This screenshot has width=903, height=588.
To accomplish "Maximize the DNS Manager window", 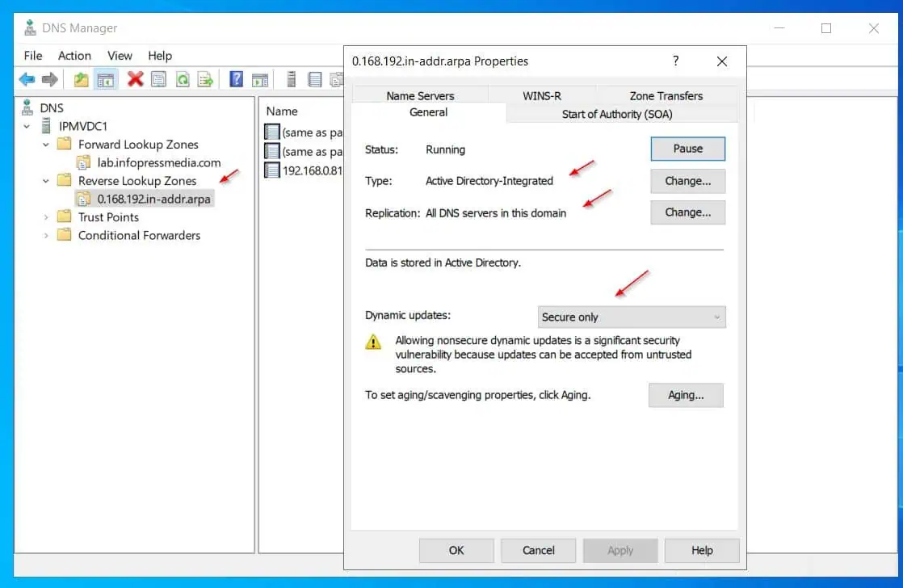I will pyautogui.click(x=826, y=28).
